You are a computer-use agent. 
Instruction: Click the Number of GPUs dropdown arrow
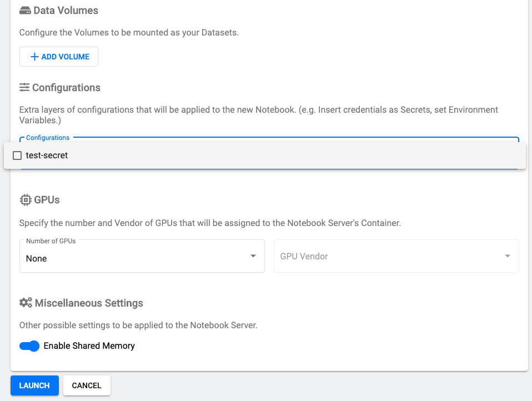coord(253,256)
